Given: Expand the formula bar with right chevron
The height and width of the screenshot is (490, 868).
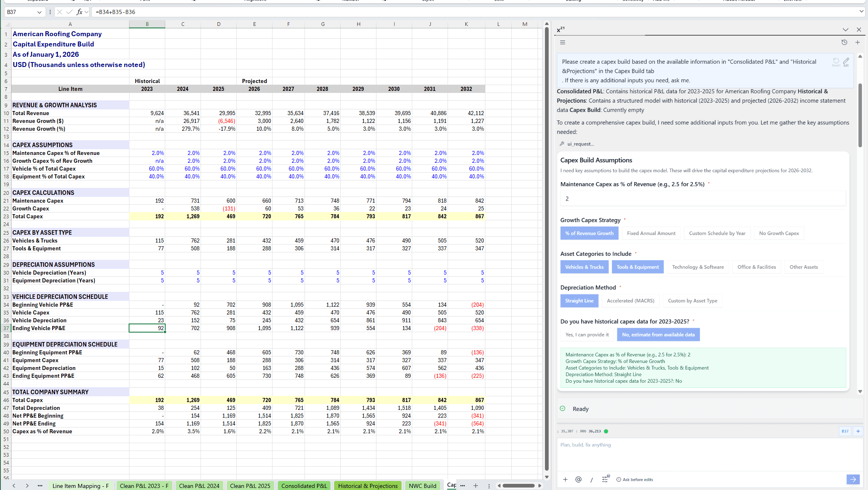Looking at the screenshot, I should (x=861, y=12).
